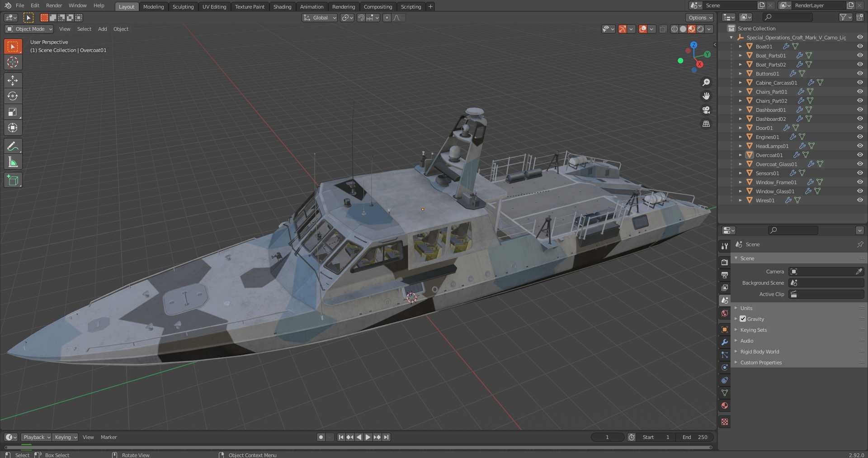Open the Physics properties tab

(725, 367)
